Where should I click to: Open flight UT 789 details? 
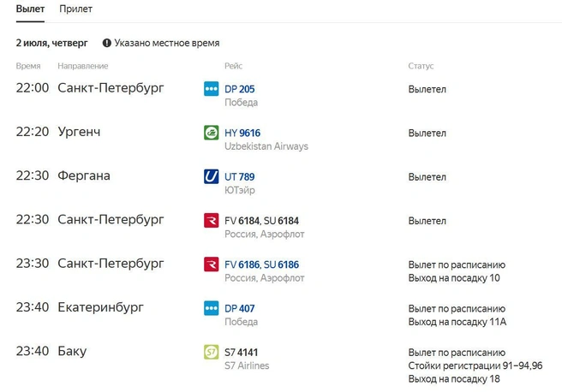tap(239, 177)
